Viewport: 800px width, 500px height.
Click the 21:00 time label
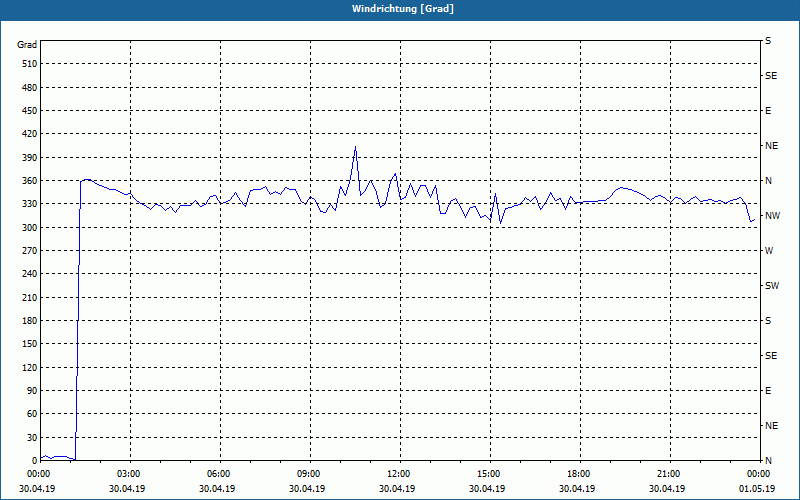coord(668,474)
